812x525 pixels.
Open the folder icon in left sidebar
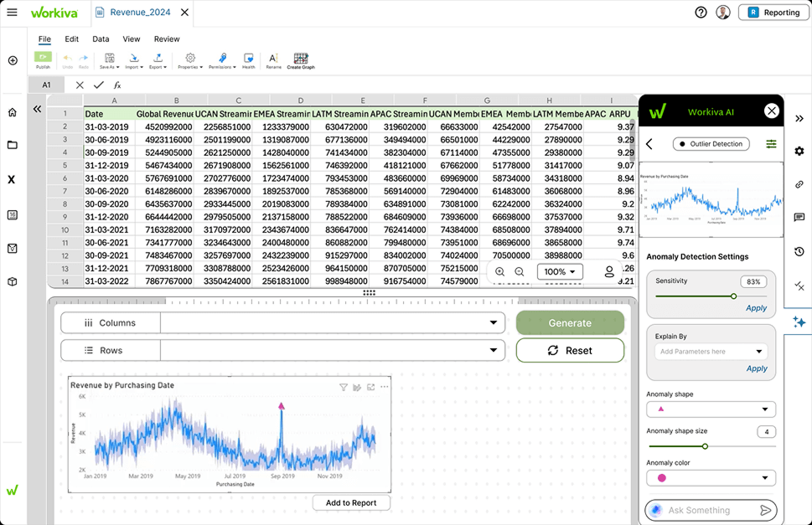pyautogui.click(x=13, y=145)
